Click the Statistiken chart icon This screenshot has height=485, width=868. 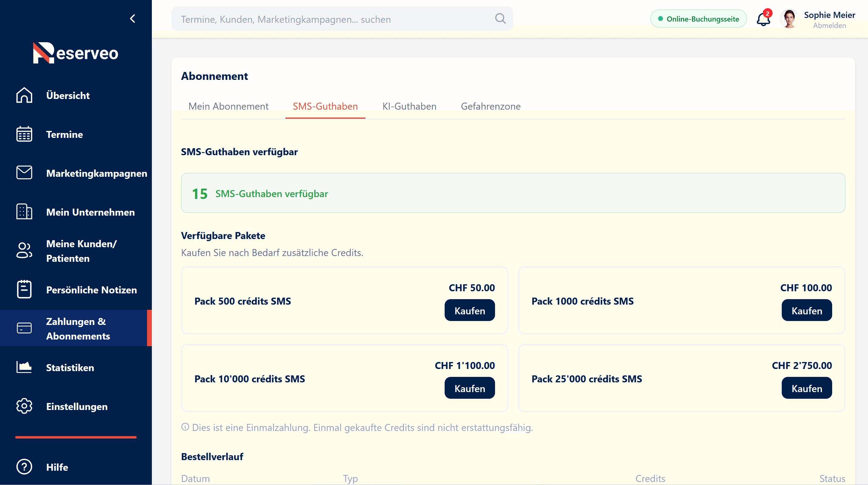click(24, 367)
